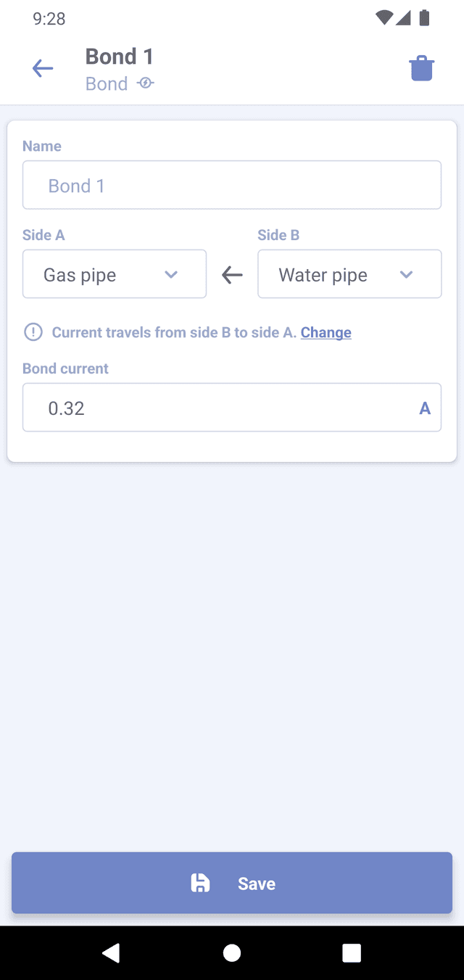Tap the floppy disk save icon

pyautogui.click(x=200, y=883)
